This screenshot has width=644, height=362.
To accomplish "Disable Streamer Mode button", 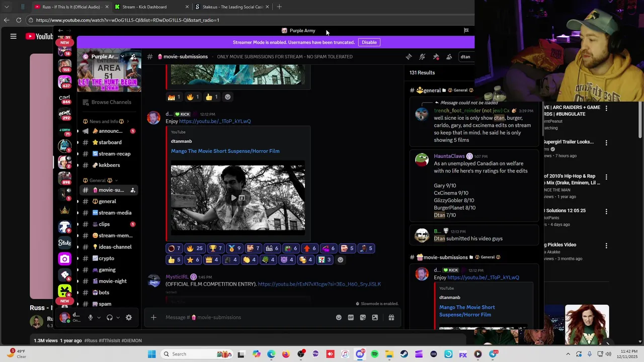I will coord(369,42).
